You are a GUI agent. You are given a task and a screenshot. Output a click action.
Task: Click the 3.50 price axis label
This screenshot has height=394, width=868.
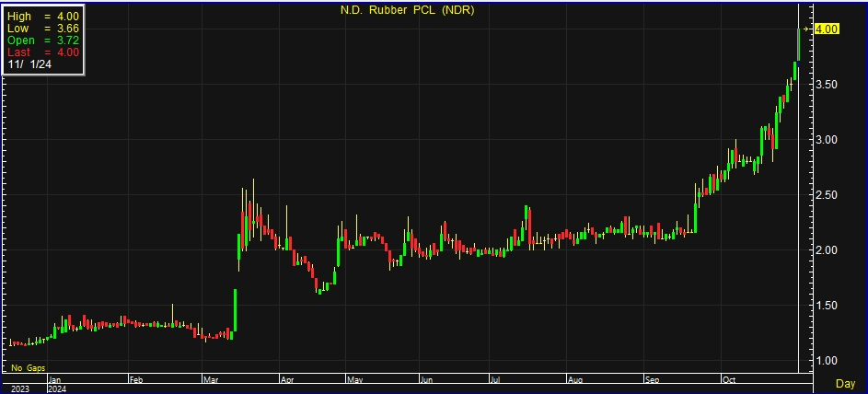pos(827,85)
